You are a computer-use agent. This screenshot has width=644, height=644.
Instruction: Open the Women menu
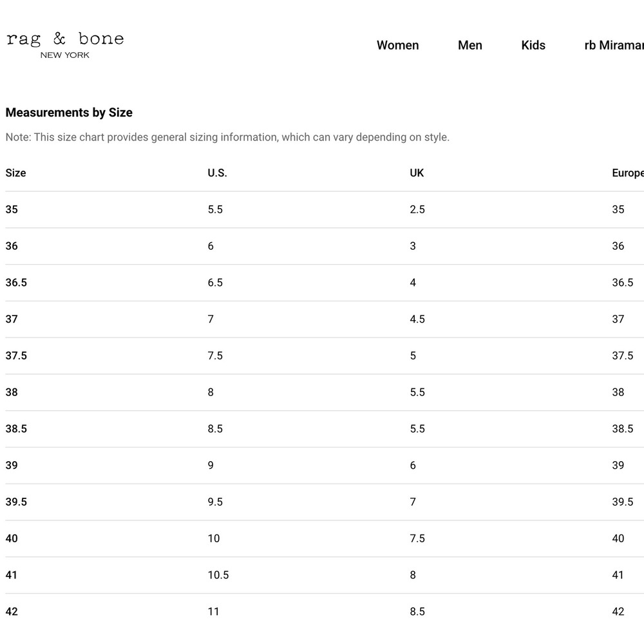tap(397, 45)
